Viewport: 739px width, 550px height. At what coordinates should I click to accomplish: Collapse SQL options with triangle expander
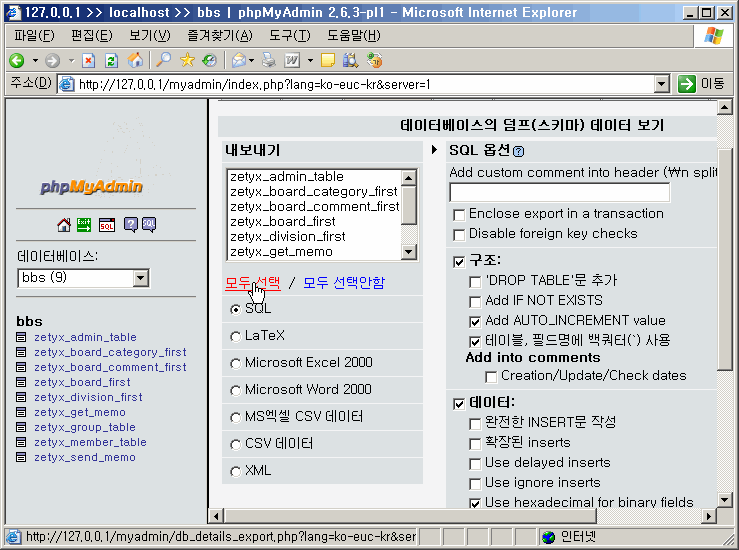(434, 150)
